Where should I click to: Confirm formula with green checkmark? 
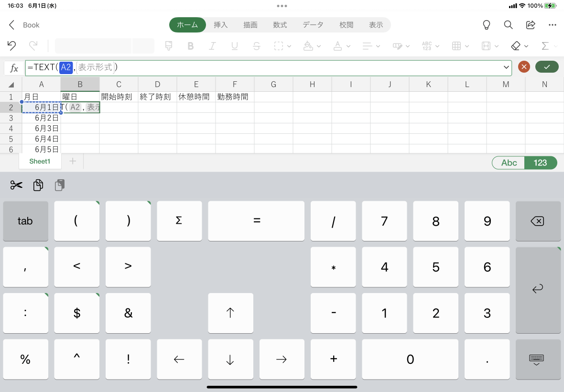coord(547,67)
